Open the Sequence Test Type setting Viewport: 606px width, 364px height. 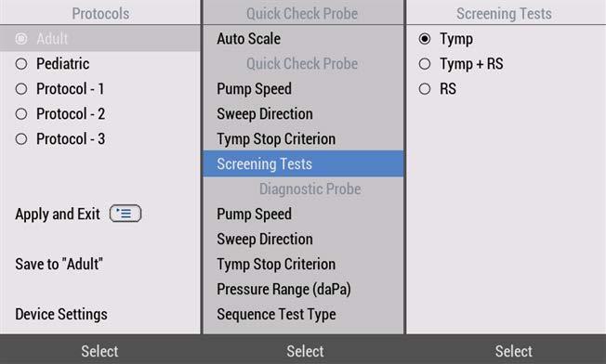[303, 314]
